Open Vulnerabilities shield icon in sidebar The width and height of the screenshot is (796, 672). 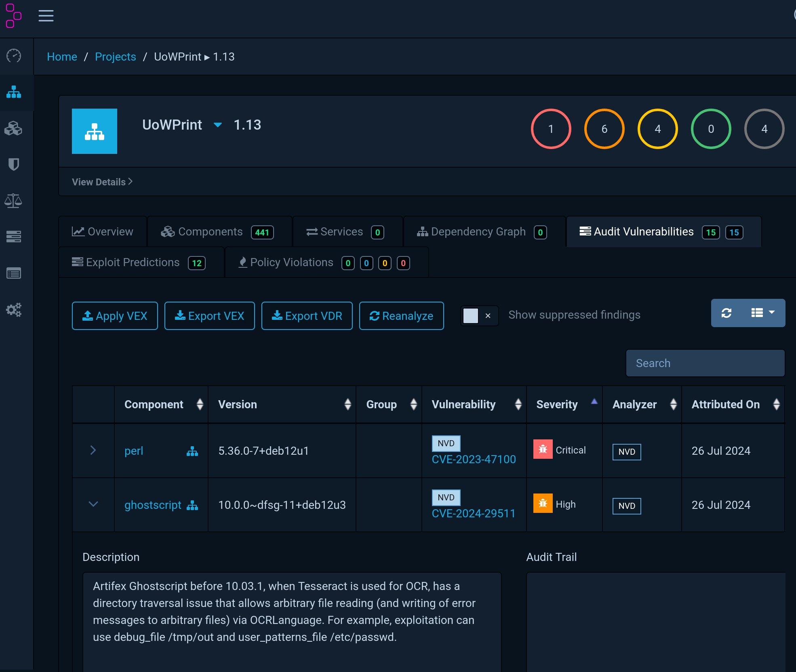coord(14,164)
